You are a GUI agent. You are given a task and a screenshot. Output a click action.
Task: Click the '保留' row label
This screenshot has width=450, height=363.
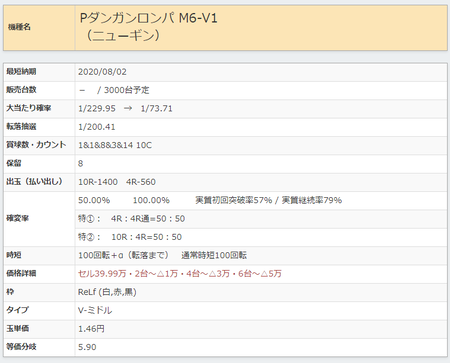14,163
